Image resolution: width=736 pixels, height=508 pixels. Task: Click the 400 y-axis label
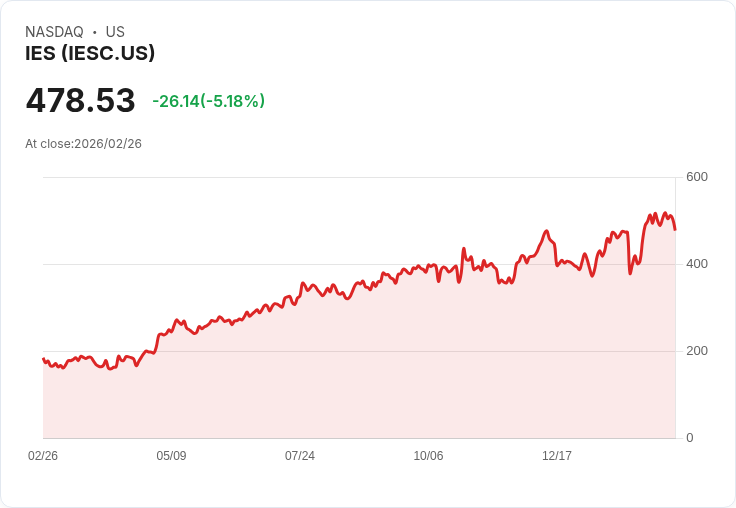pyautogui.click(x=697, y=264)
